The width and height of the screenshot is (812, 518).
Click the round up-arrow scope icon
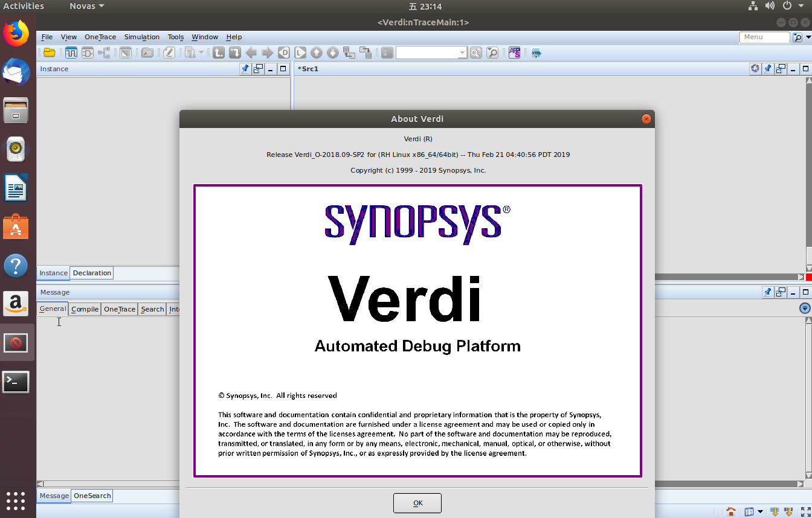[x=316, y=53]
